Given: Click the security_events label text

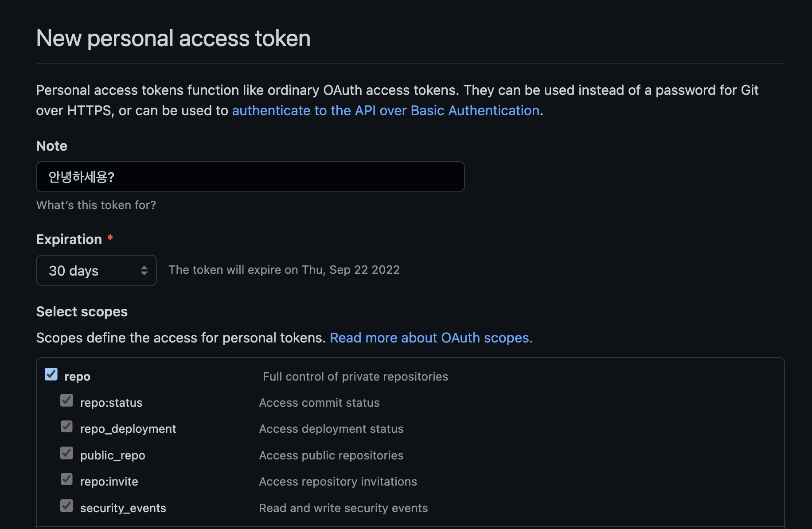Looking at the screenshot, I should click(x=123, y=508).
